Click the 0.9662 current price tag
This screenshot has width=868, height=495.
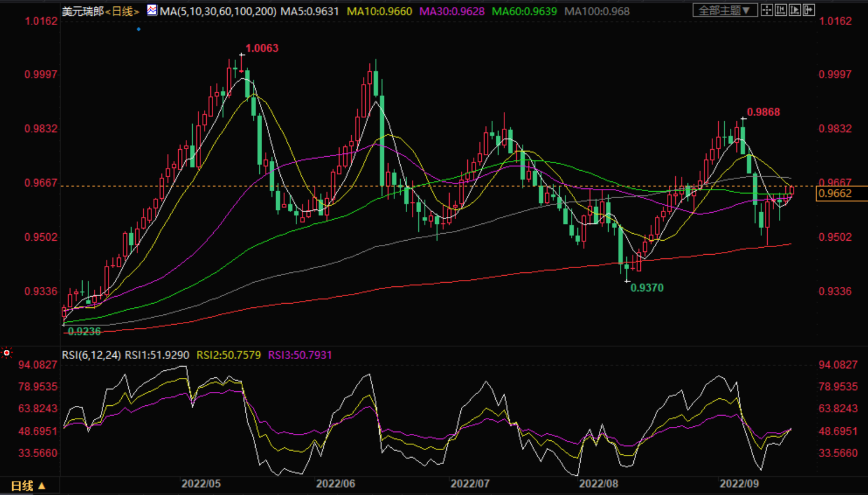click(835, 194)
